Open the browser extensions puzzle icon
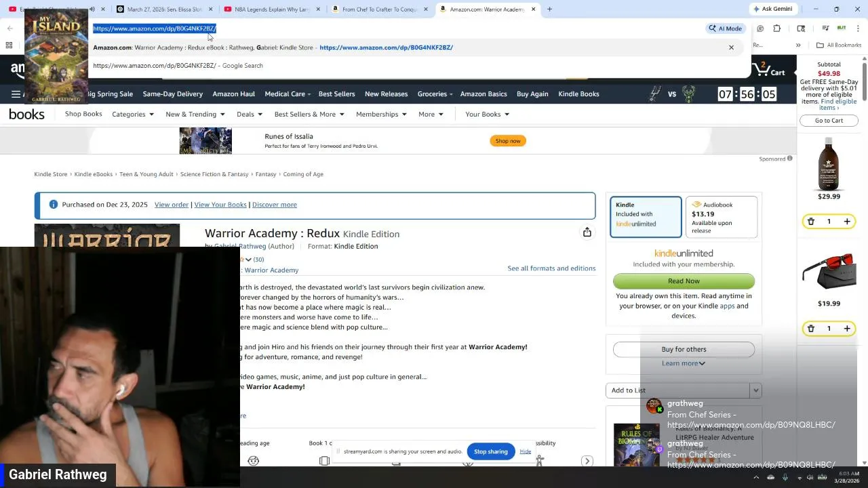Image resolution: width=868 pixels, height=488 pixels. click(x=777, y=28)
